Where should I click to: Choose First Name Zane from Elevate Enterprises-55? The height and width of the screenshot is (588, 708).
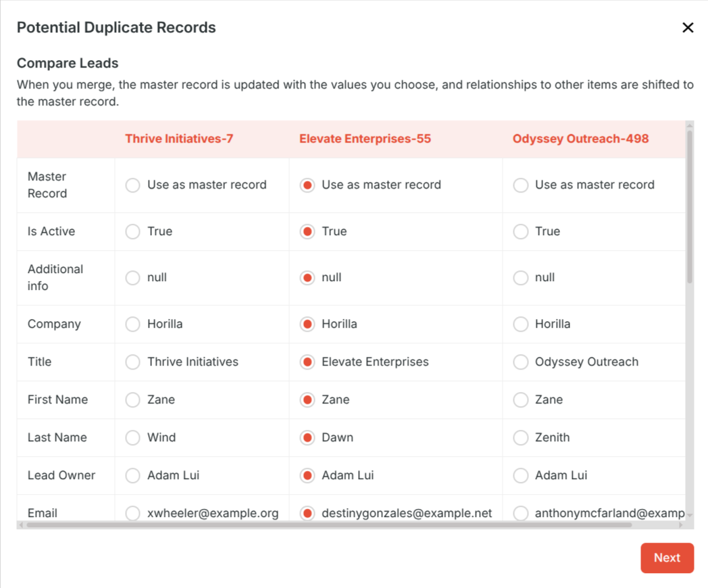click(x=307, y=399)
